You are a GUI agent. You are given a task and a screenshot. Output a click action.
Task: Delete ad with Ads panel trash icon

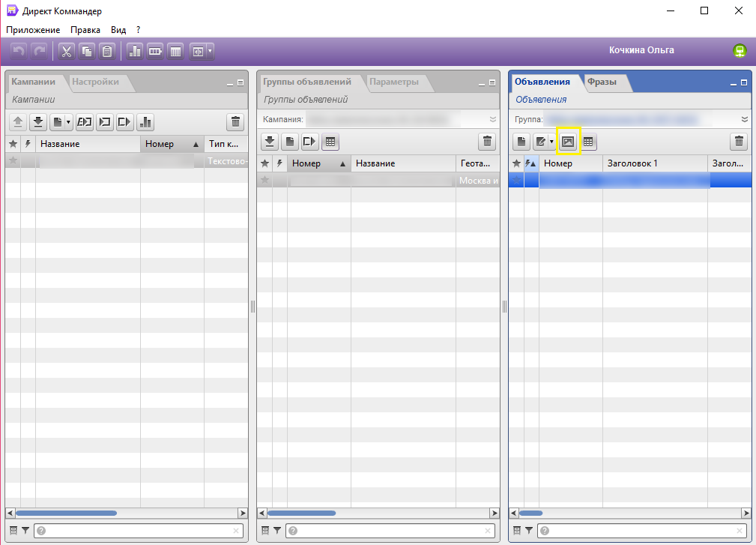(x=739, y=142)
